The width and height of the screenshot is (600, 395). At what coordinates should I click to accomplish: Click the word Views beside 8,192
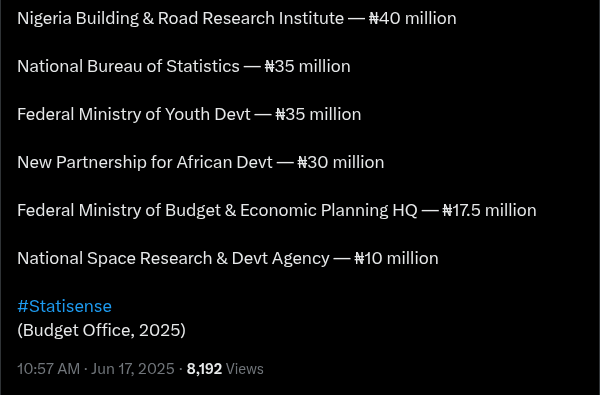pyautogui.click(x=245, y=369)
